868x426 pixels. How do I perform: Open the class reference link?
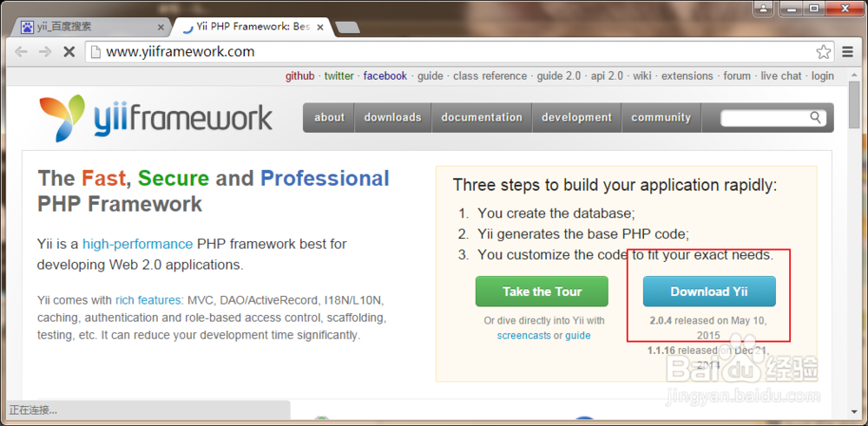(x=490, y=76)
